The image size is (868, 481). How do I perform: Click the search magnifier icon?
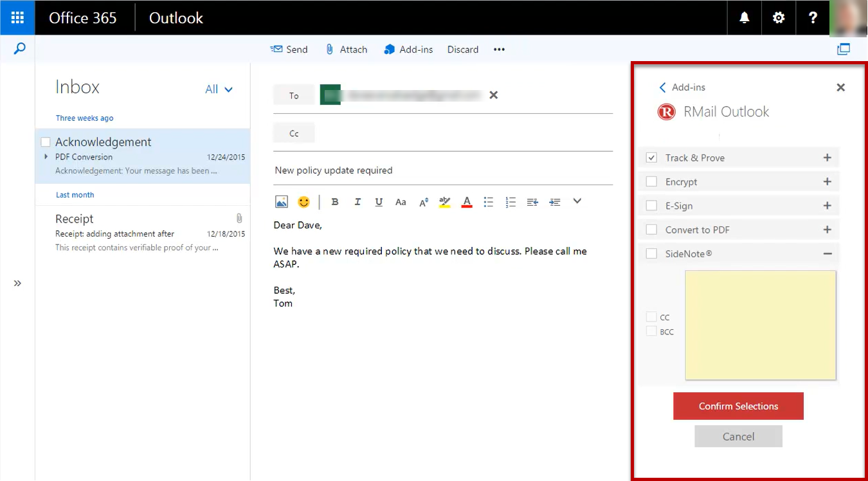click(18, 48)
